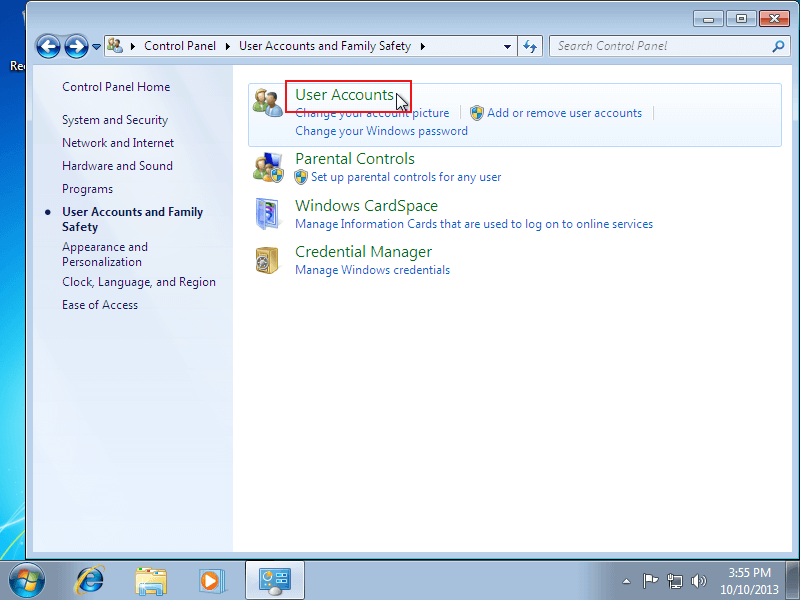
Task: Expand the User Accounts and Family Safety breadcrumb arrow
Action: pyautogui.click(x=423, y=46)
